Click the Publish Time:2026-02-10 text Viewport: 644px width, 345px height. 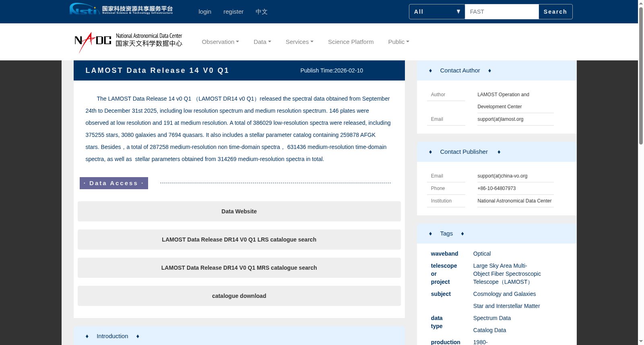332,70
